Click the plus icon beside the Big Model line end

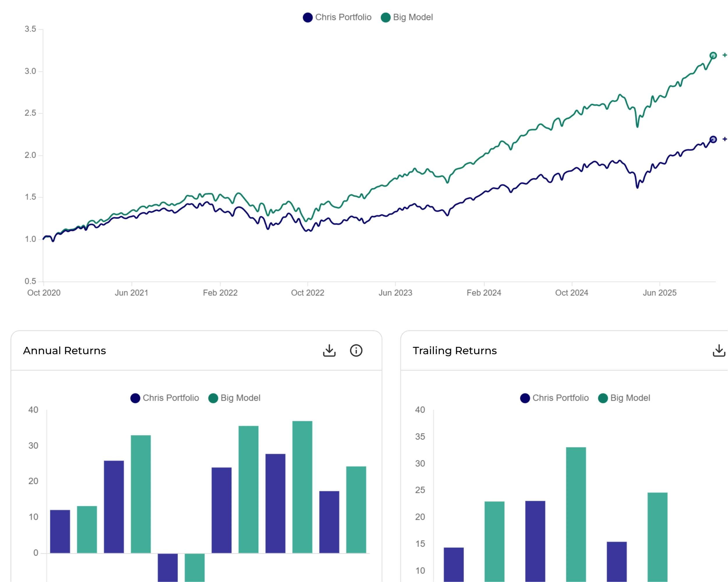pyautogui.click(x=724, y=55)
